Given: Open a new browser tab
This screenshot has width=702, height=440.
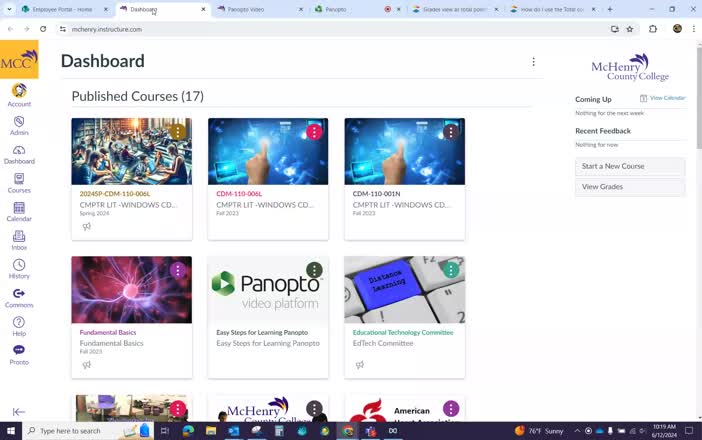Looking at the screenshot, I should pyautogui.click(x=610, y=9).
